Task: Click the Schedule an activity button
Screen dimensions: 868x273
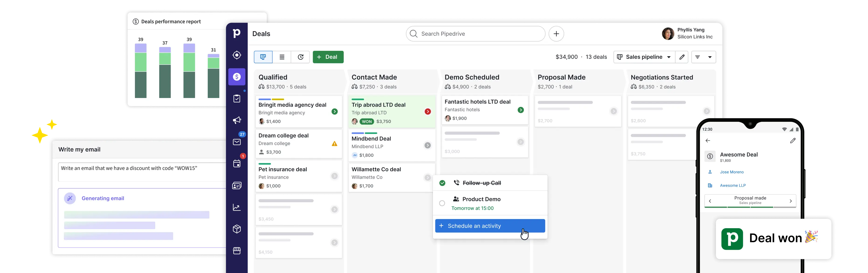Action: 490,226
